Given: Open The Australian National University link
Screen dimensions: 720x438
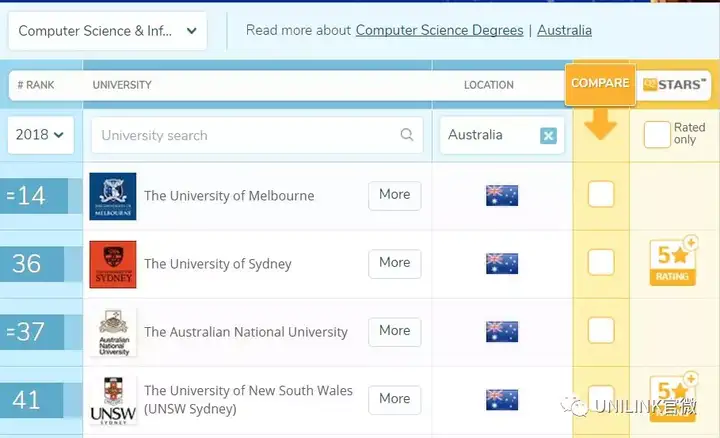Looking at the screenshot, I should [x=246, y=332].
